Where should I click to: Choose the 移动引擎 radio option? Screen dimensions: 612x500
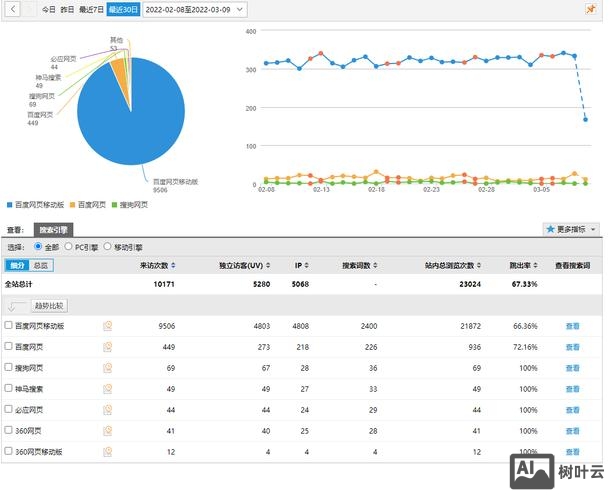(x=108, y=246)
